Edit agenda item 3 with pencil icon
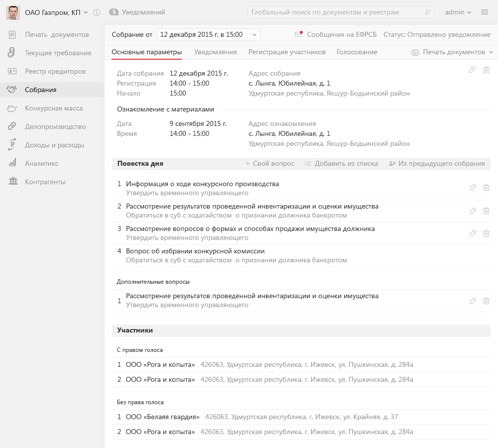 coord(473,233)
